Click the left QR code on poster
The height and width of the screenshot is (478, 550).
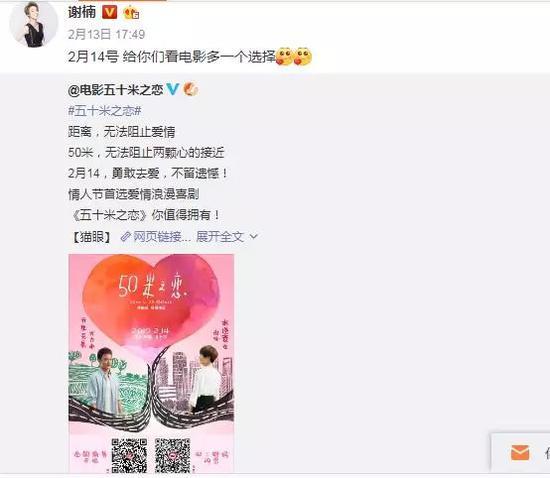[129, 455]
